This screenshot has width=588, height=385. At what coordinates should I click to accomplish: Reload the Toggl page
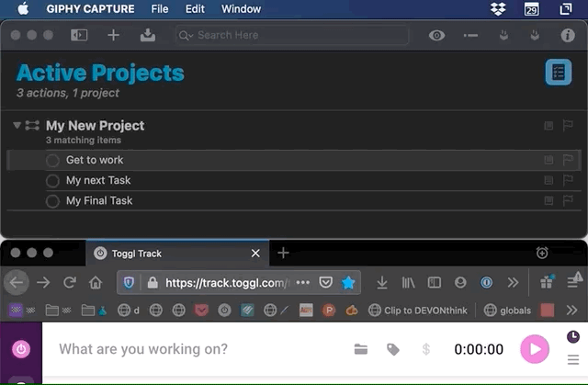70,282
